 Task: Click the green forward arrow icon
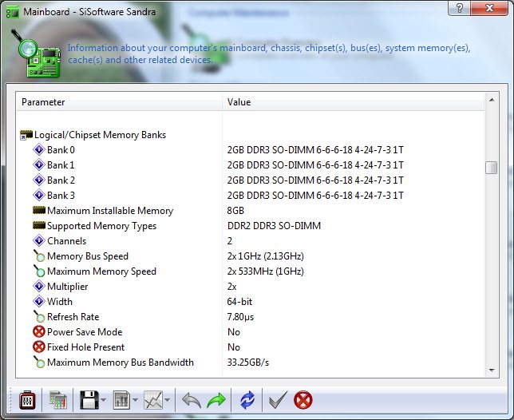[216, 400]
